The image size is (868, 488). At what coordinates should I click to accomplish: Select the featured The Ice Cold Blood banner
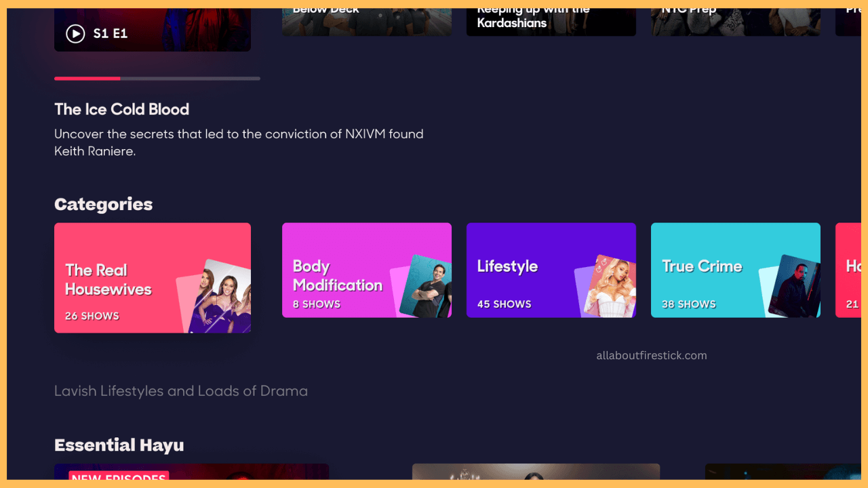tap(152, 27)
